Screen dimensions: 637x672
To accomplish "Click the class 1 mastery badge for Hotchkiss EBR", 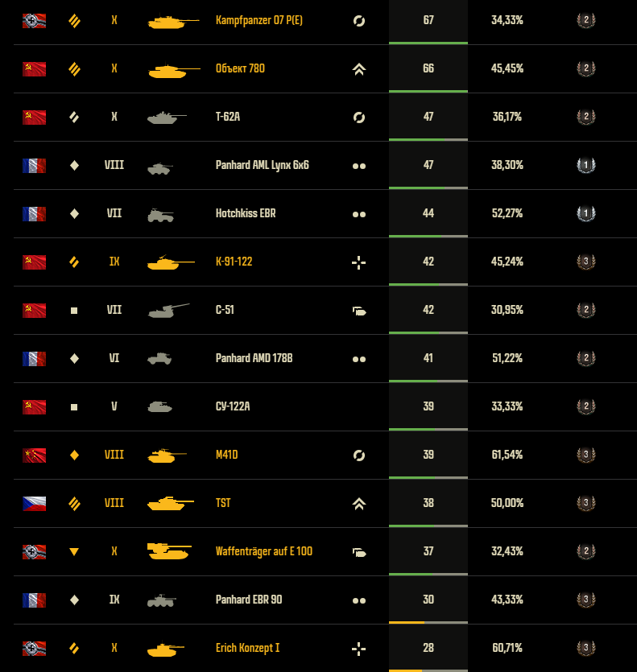I will pyautogui.click(x=586, y=213).
